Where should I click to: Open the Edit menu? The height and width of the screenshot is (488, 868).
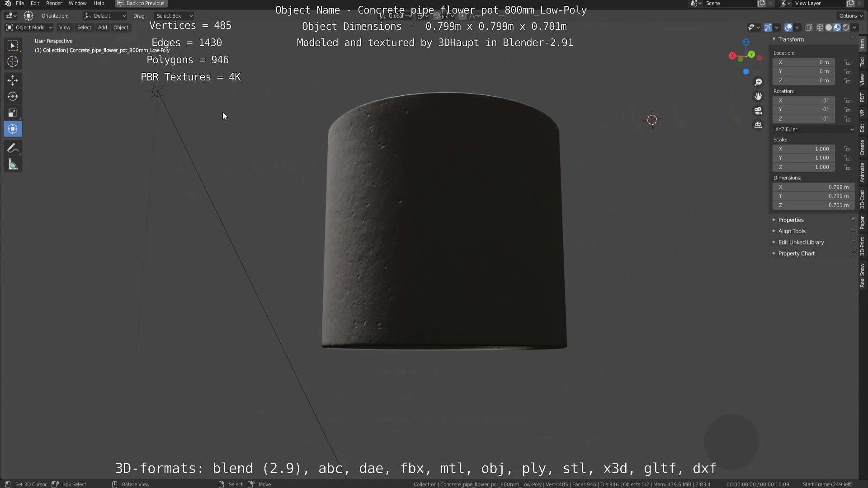pyautogui.click(x=35, y=3)
